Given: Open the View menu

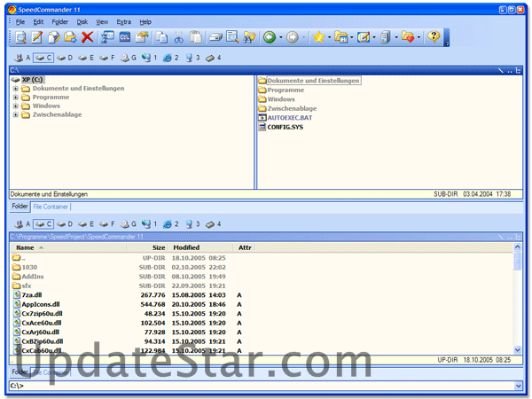Looking at the screenshot, I should pyautogui.click(x=102, y=22).
